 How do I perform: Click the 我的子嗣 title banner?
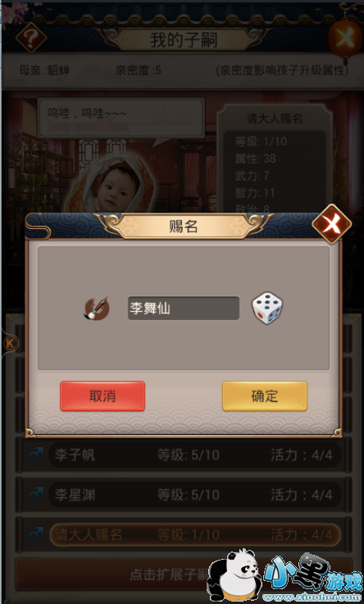coord(184,39)
